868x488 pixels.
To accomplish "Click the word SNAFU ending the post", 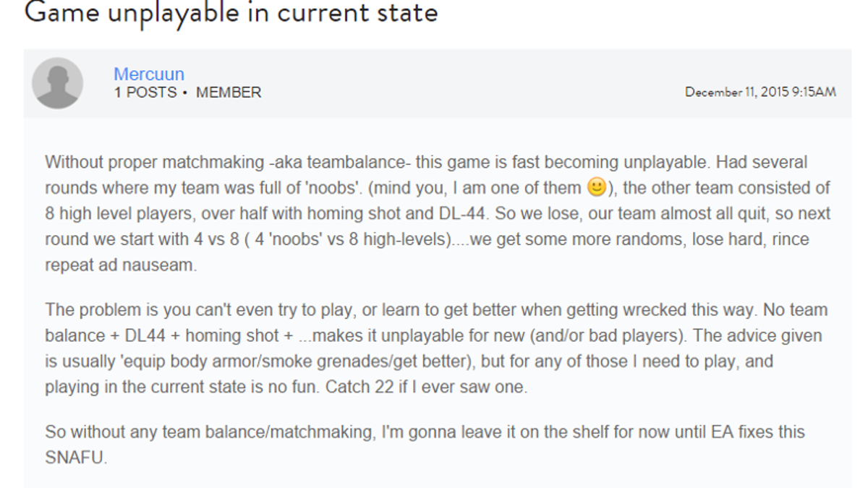I will (75, 458).
